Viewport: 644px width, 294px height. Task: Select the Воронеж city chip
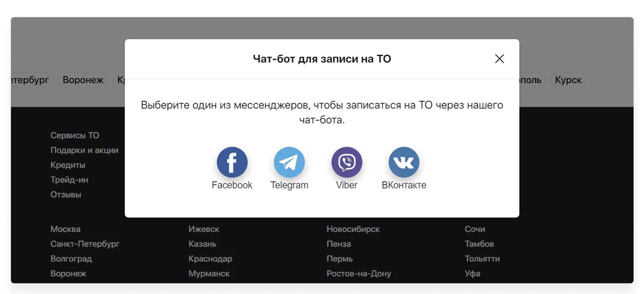pos(83,80)
